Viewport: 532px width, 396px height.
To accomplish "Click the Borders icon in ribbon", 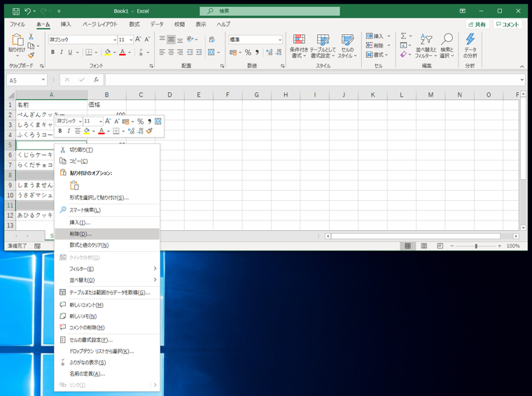I will [89, 52].
